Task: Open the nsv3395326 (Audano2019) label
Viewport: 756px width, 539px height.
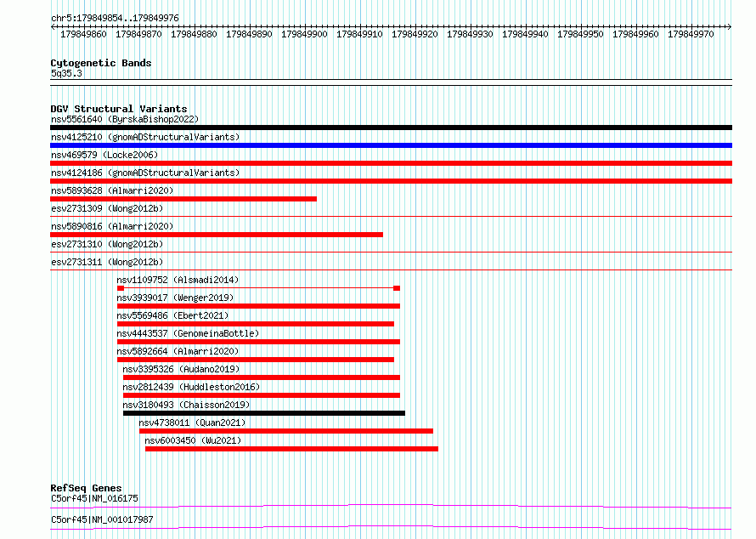Action: pyautogui.click(x=181, y=369)
